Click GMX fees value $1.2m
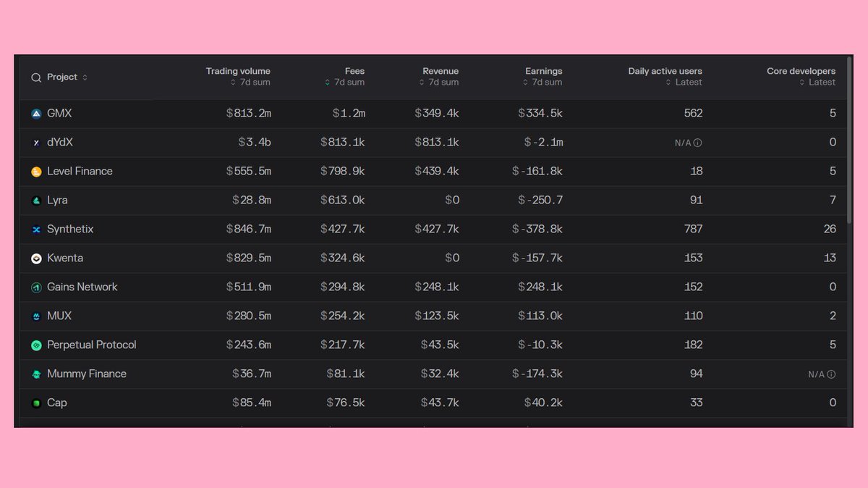Screen dimensions: 868x488 [x=349, y=114]
